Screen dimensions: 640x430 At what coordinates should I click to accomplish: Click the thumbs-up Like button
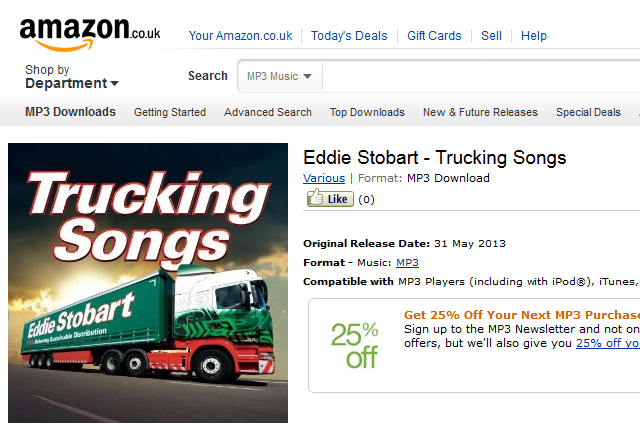(x=330, y=198)
